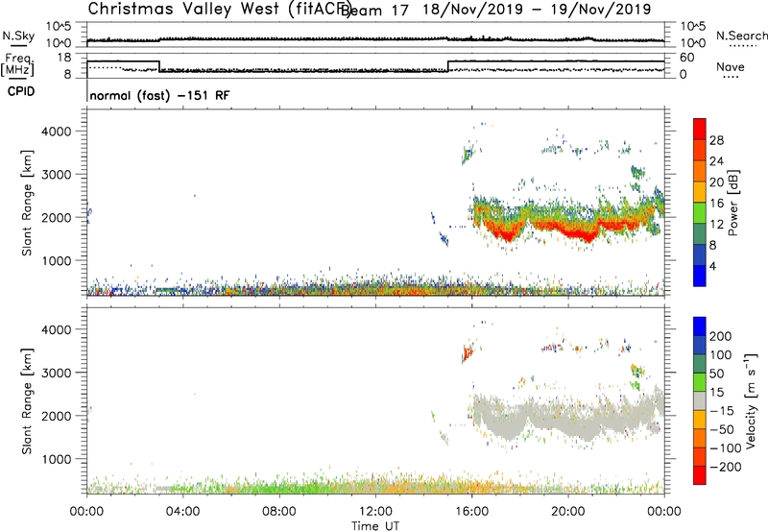Screen dimensions: 768x532
Task: Click the 'CPID' label
Action: point(21,91)
